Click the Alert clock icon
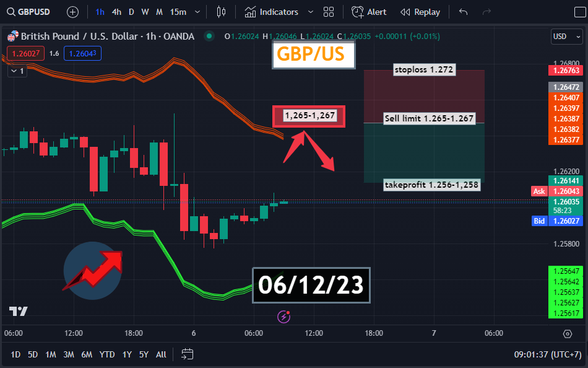Viewport: 588px width, 368px height. (358, 12)
